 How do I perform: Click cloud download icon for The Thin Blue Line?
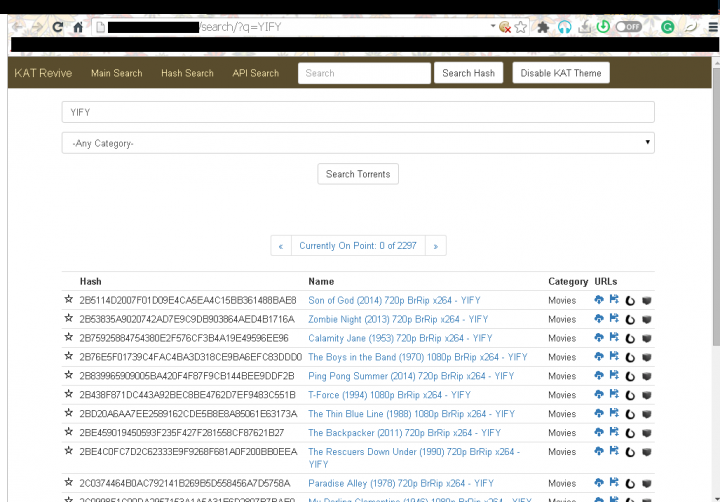click(599, 413)
